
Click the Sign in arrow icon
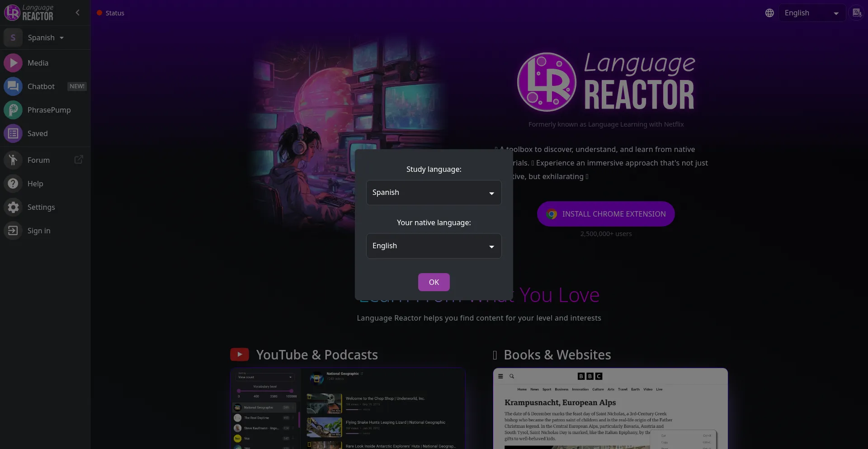13,231
